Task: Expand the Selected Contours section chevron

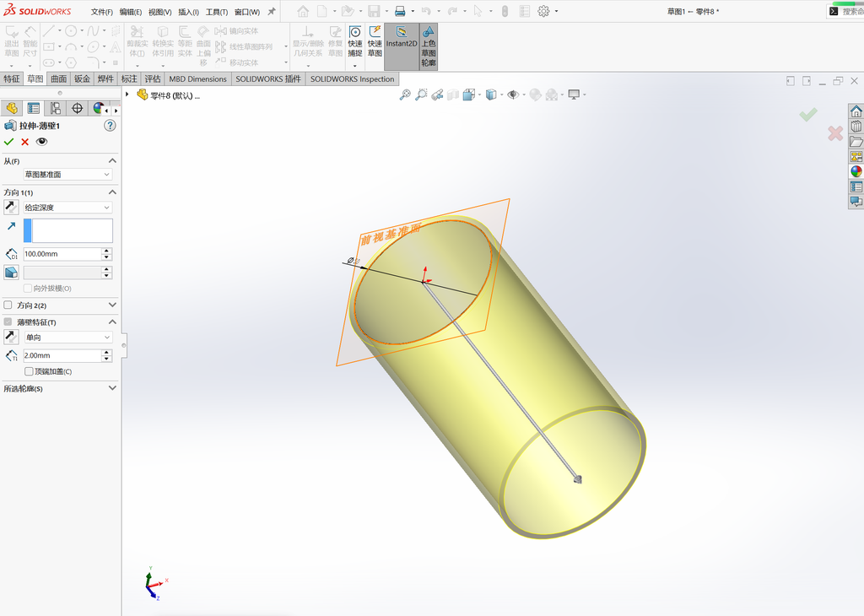Action: [x=112, y=388]
